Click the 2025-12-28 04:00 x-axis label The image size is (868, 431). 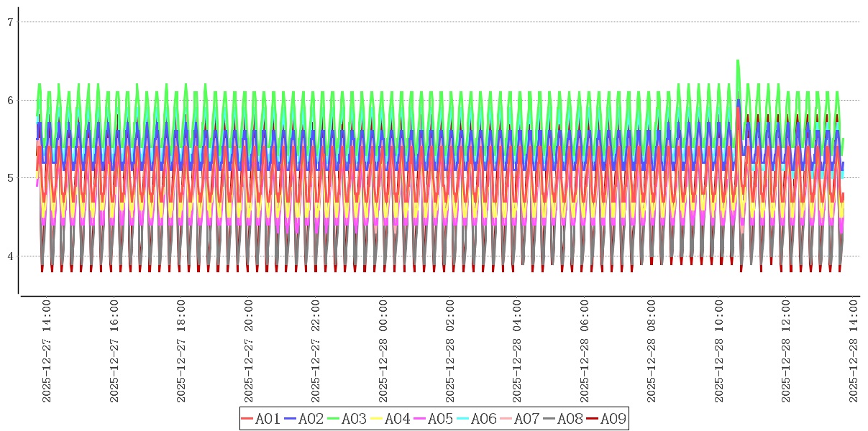click(x=517, y=351)
